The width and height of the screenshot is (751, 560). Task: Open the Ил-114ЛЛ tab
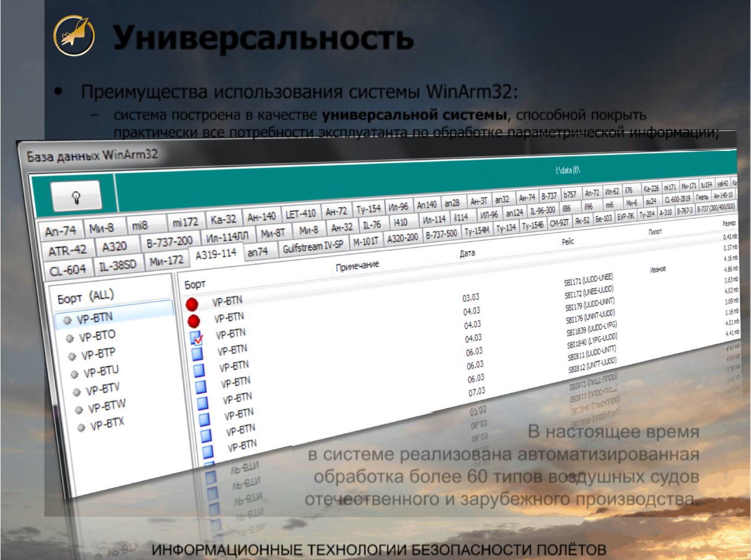pos(227,237)
